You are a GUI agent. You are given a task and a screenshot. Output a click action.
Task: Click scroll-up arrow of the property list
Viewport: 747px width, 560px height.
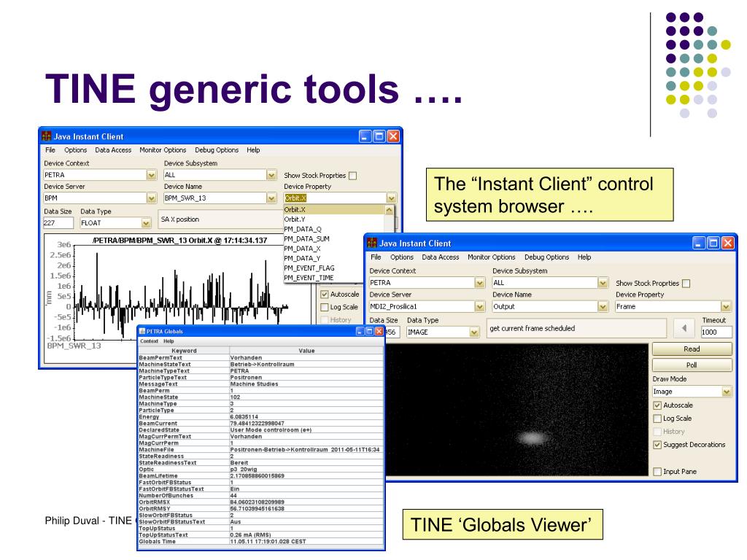pyautogui.click(x=390, y=210)
